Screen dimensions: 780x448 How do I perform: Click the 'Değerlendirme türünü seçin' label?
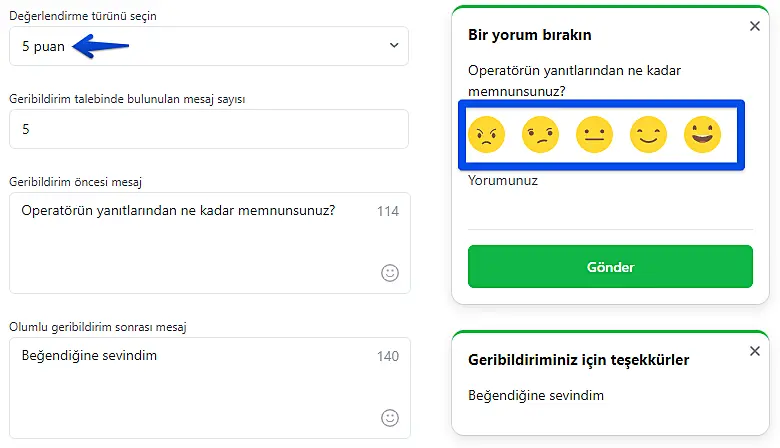pos(82,17)
